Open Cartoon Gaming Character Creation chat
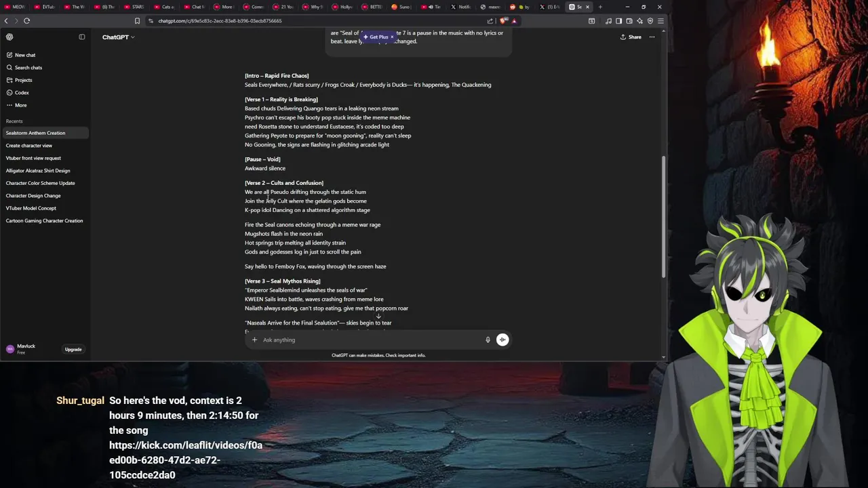The width and height of the screenshot is (868, 488). pos(45,221)
